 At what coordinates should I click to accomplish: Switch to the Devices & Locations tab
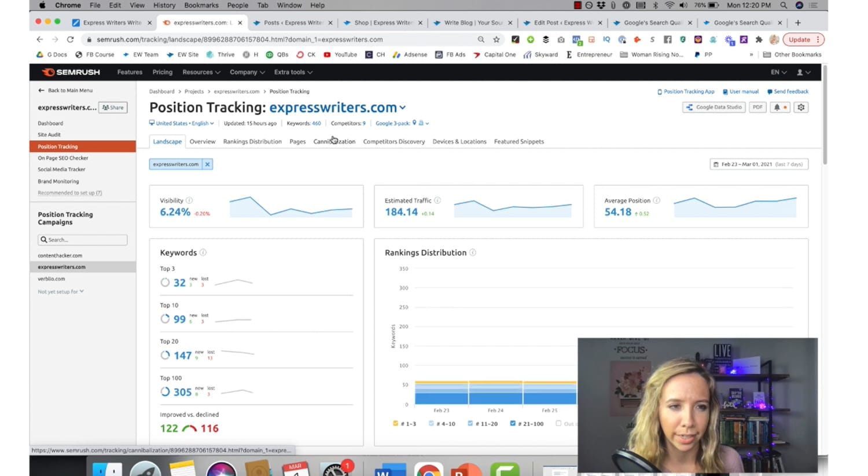(459, 141)
